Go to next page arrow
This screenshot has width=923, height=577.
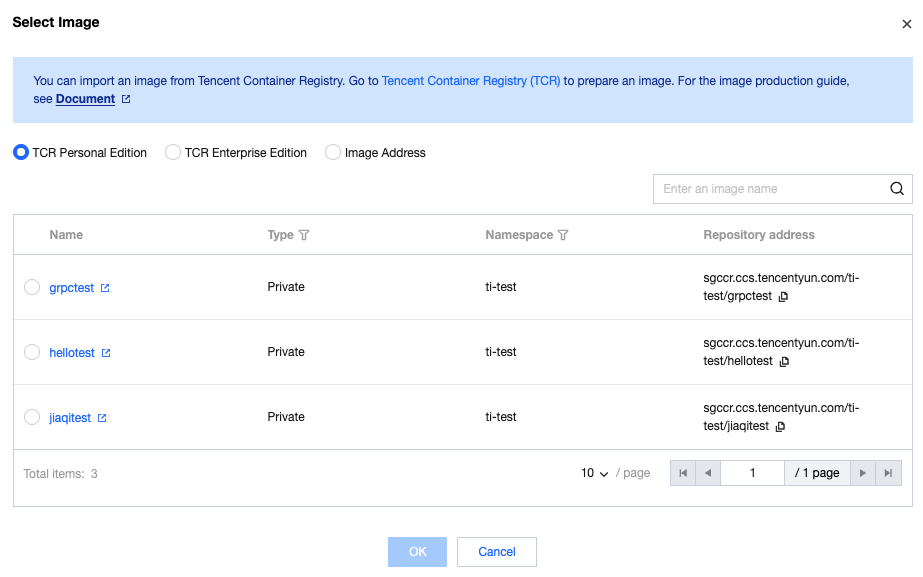tap(863, 473)
